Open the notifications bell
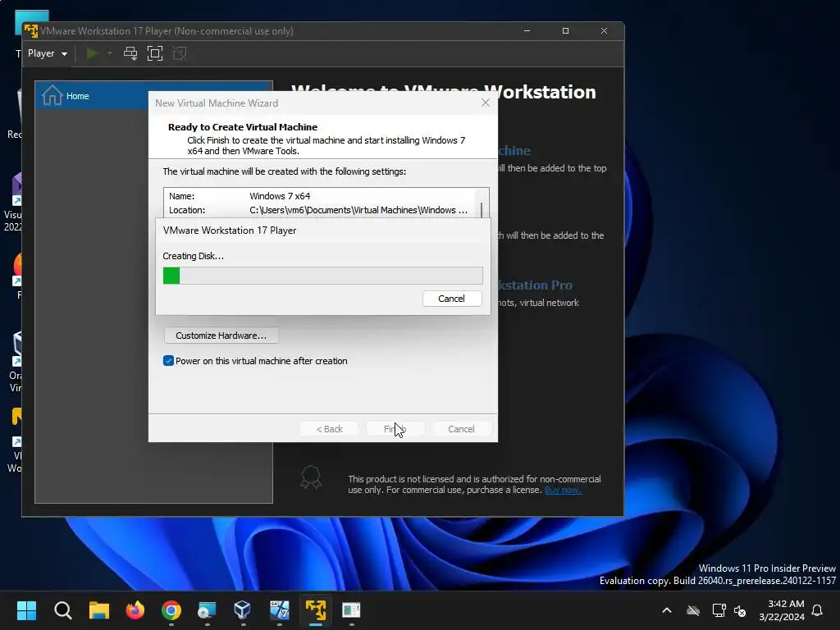This screenshot has height=630, width=840. pyautogui.click(x=818, y=610)
